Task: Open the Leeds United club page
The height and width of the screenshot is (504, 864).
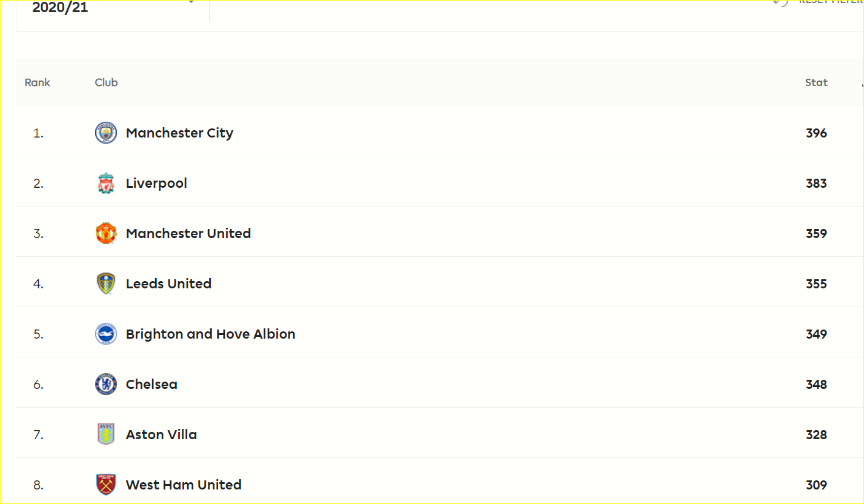Action: coord(168,283)
